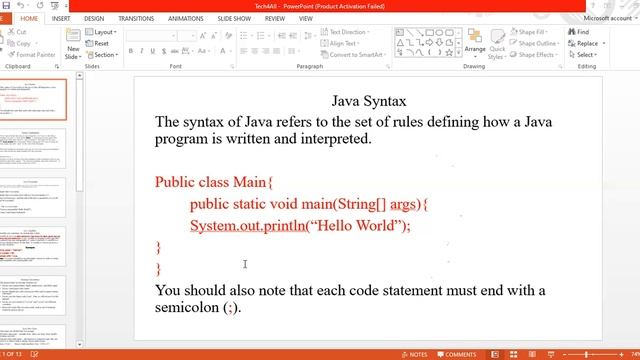The width and height of the screenshot is (640, 360).
Task: Open the Align Text dropdown
Action: (x=340, y=43)
